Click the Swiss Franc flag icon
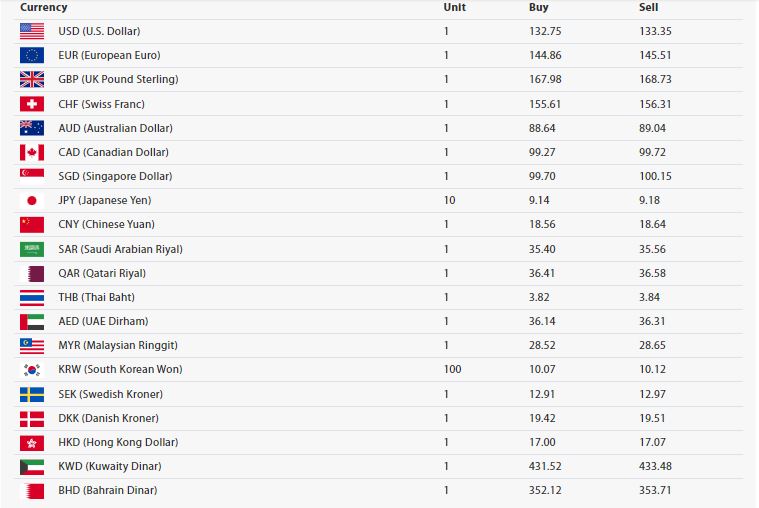Screen dimensions: 759x508 [x=32, y=104]
